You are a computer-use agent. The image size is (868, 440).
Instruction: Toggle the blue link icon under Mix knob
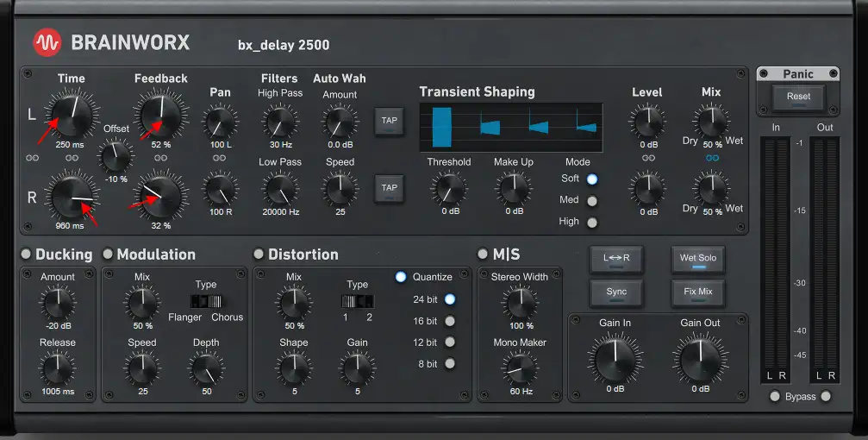(712, 158)
